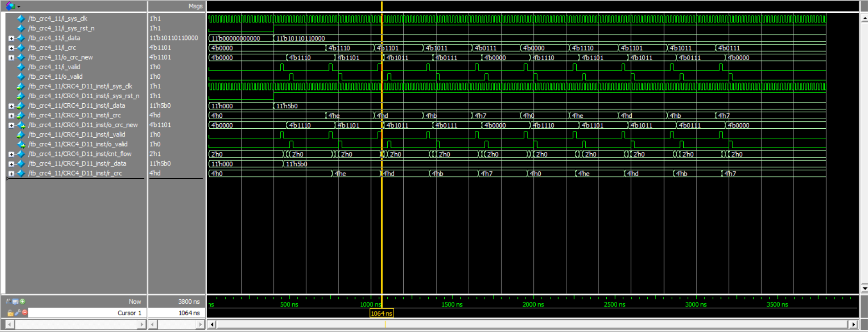Viewport: 868px width, 332px height.
Task: Insert a new cursor with the green plus
Action: pos(22,301)
